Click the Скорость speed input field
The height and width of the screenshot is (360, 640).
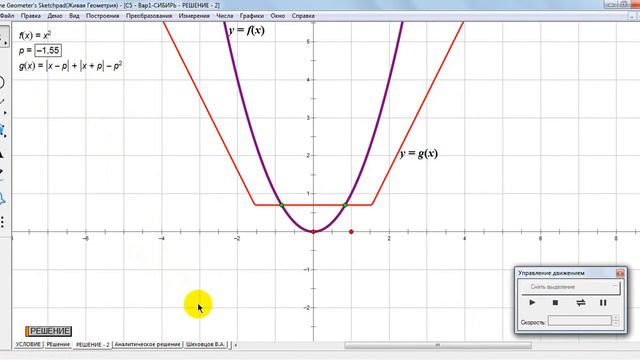click(579, 321)
